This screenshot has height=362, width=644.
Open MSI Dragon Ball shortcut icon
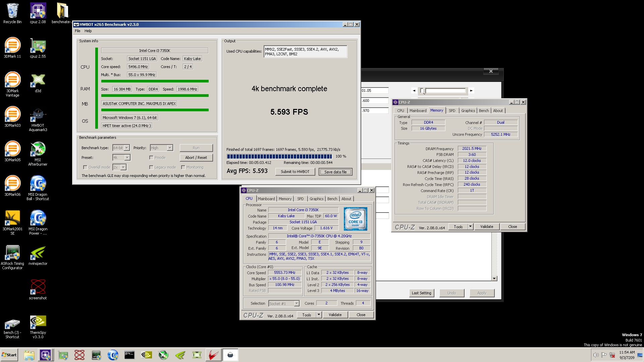click(38, 188)
